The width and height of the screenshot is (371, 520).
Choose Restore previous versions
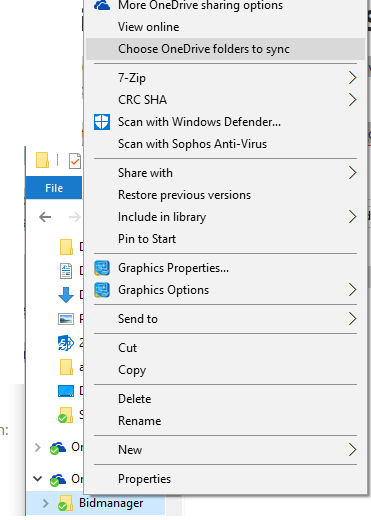tap(225, 195)
